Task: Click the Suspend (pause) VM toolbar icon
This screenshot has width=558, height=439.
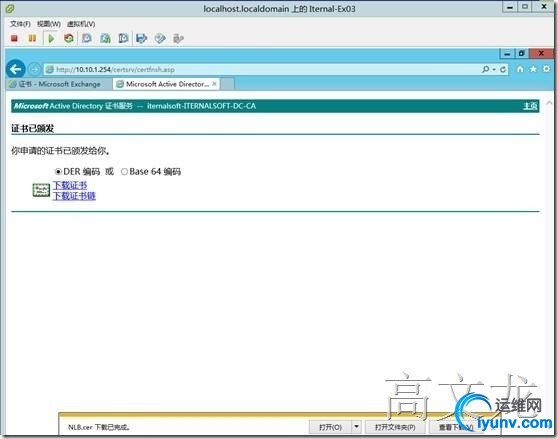Action: pyautogui.click(x=32, y=38)
